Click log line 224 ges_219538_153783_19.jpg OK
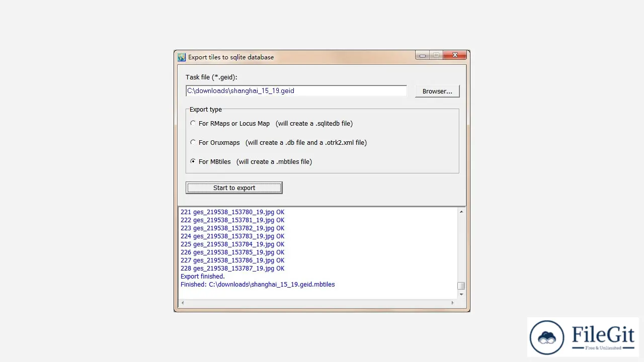 click(x=232, y=236)
